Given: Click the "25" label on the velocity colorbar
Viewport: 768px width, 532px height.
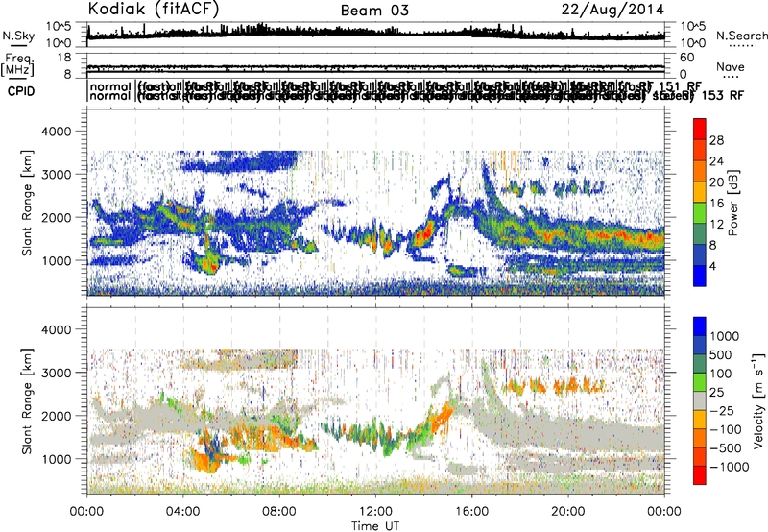Looking at the screenshot, I should point(716,393).
